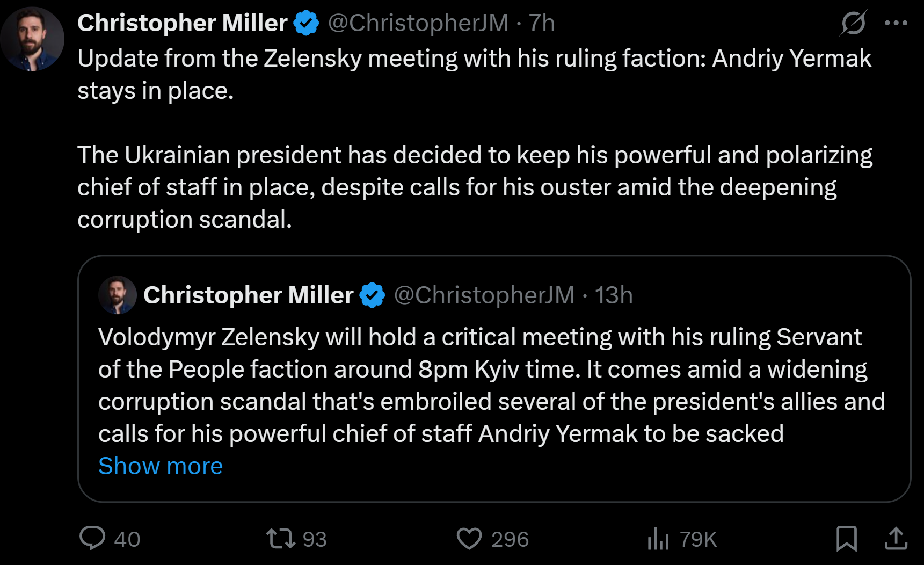Click the share upload icon

point(896,539)
